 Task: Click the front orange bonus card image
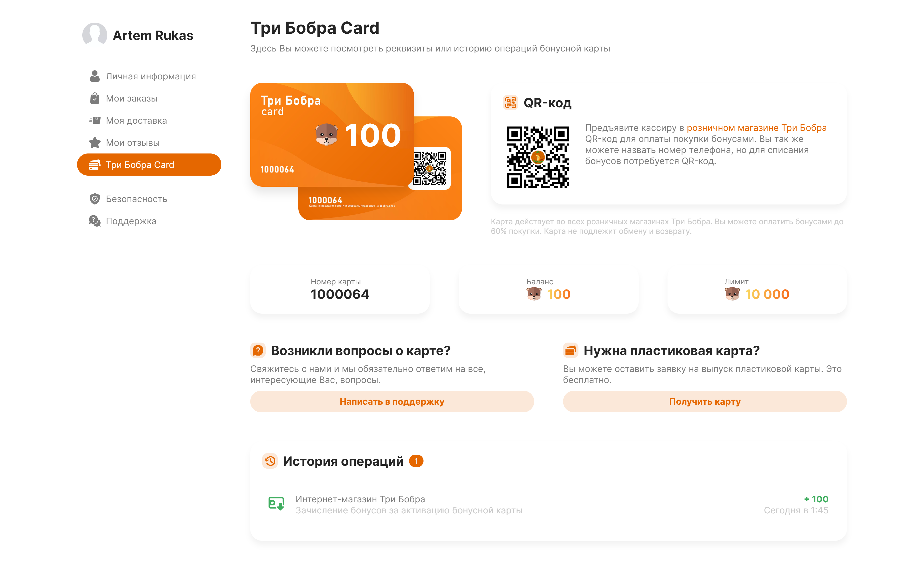coord(332,135)
